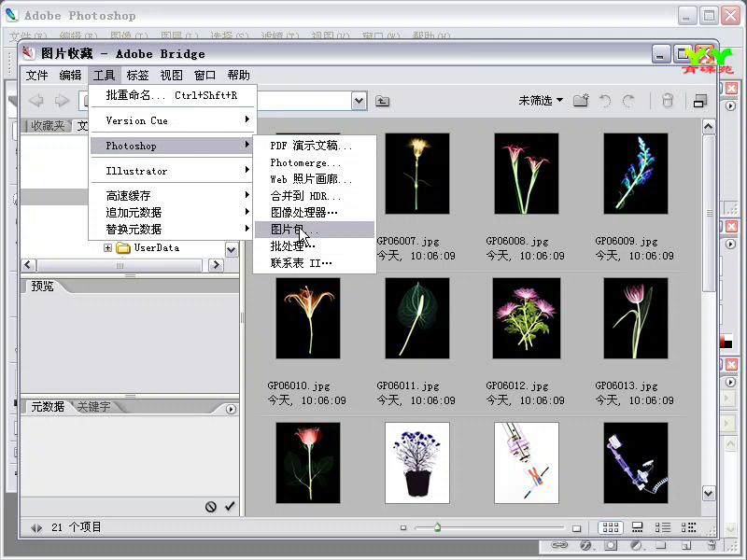Image resolution: width=747 pixels, height=560 pixels.
Task: Switch to the 收藏夹 tab
Action: tap(48, 126)
